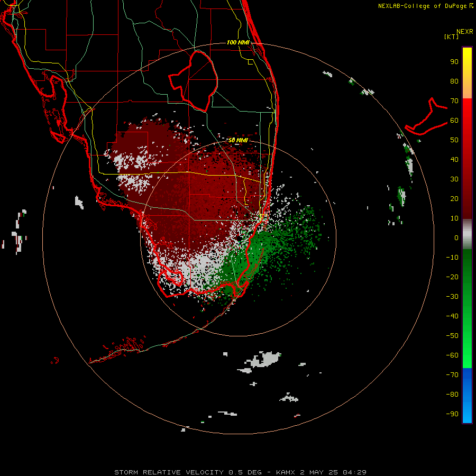Viewport: 476px width, 476px height.
Task: Click the 100 NMI range ring label
Action: point(238,42)
